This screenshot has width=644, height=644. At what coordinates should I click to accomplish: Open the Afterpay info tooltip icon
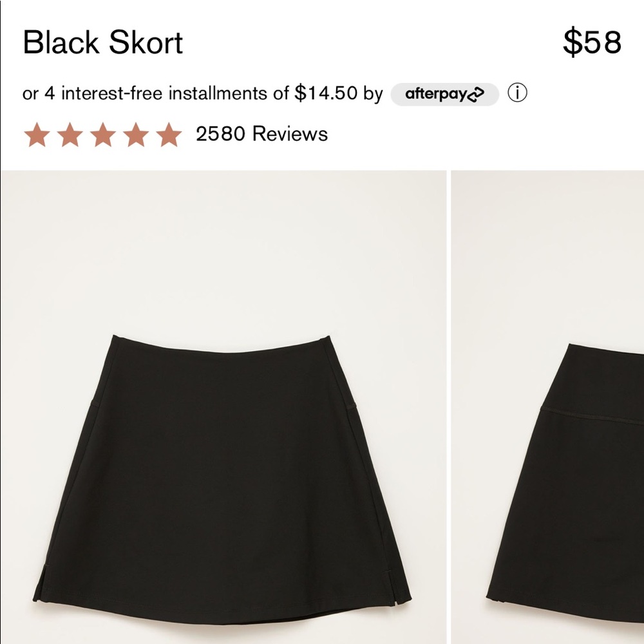(x=519, y=94)
